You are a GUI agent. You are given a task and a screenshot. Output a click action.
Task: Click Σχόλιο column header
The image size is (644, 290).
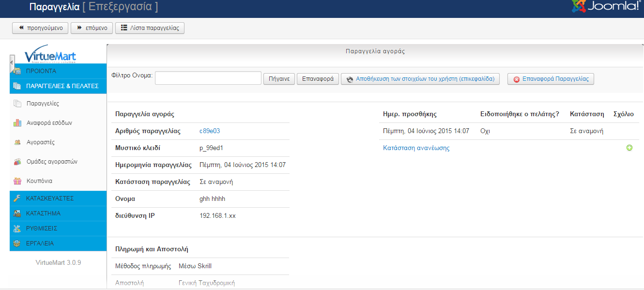tap(623, 114)
